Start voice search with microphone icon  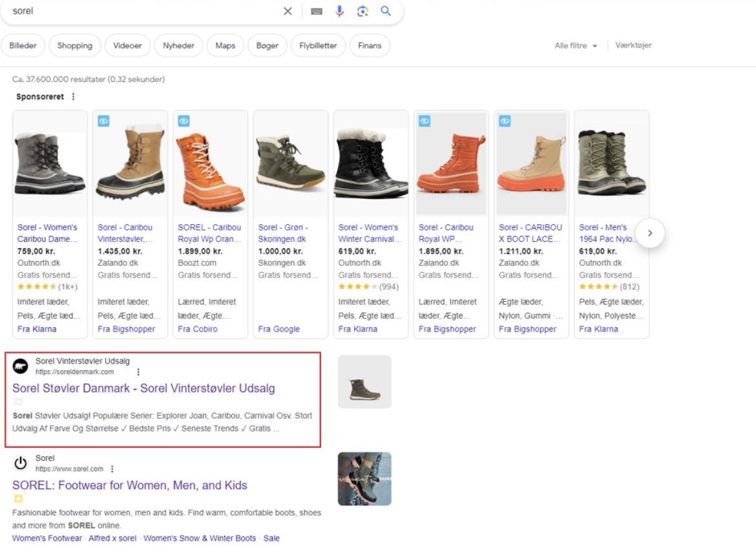339,11
